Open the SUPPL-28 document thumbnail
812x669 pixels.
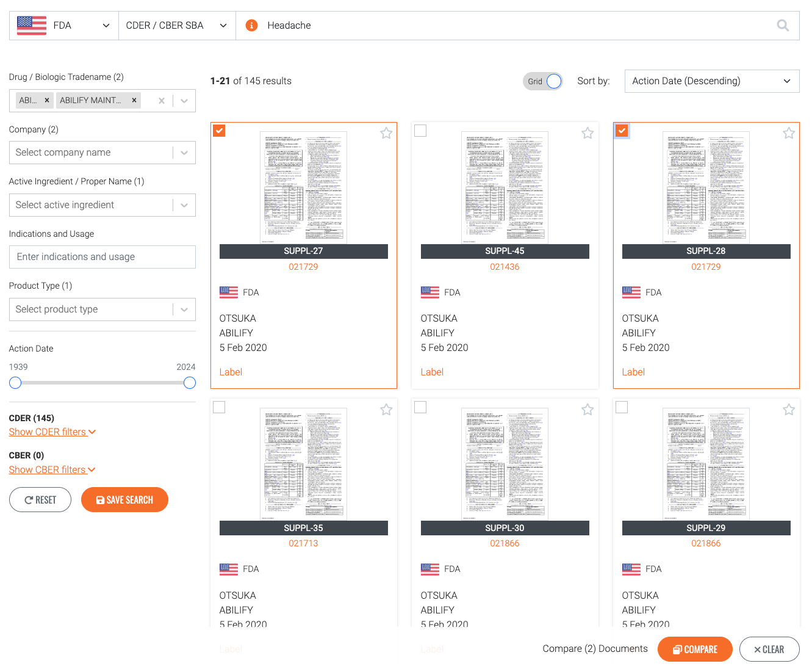[706, 188]
